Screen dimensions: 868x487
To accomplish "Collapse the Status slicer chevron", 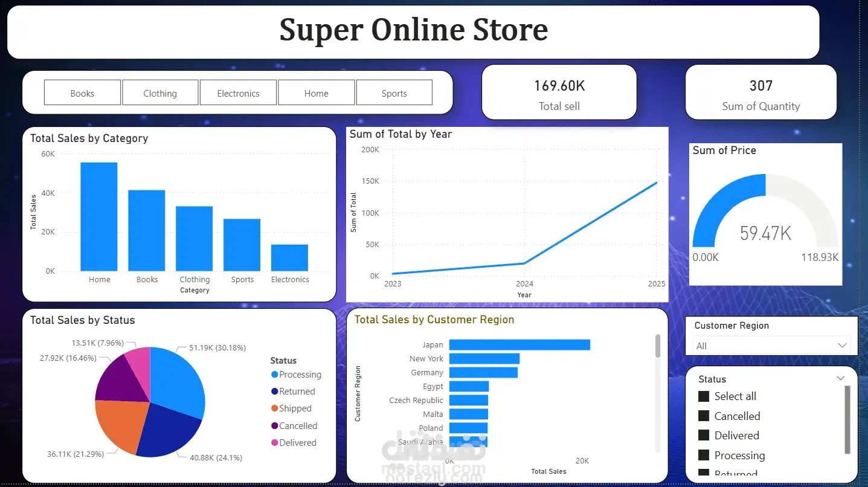I will [x=840, y=378].
